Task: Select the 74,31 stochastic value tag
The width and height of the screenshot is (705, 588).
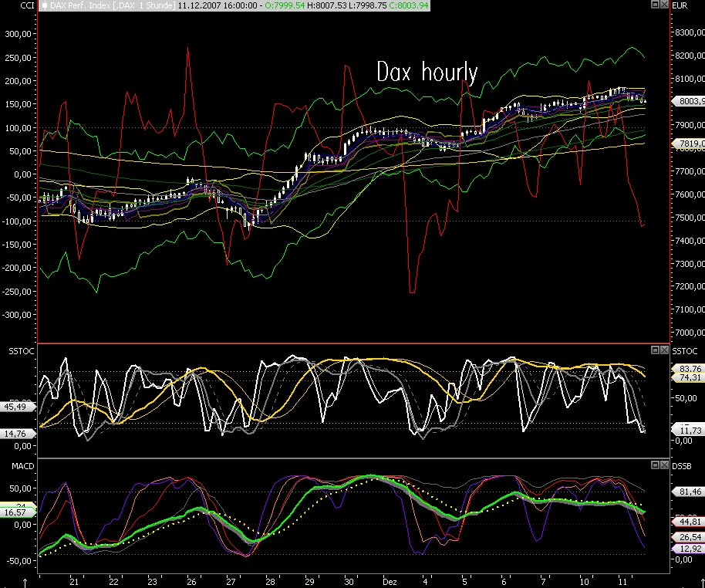Action: 688,377
